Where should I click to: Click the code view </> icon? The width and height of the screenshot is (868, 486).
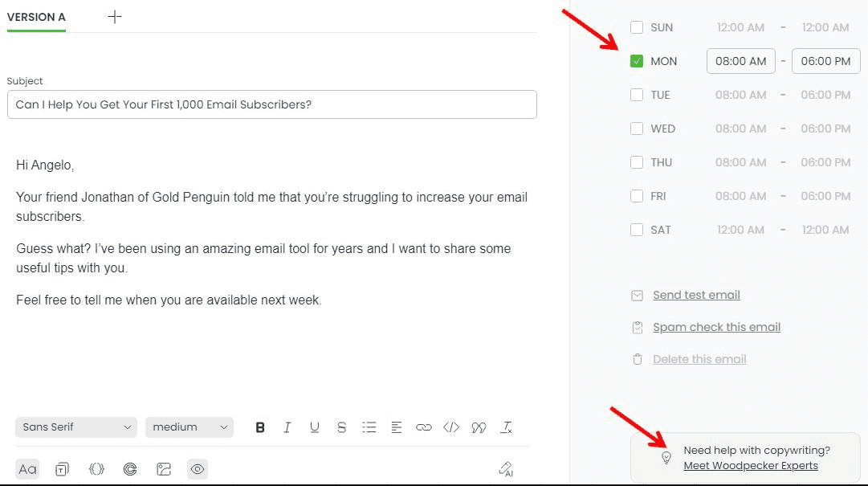coord(451,427)
